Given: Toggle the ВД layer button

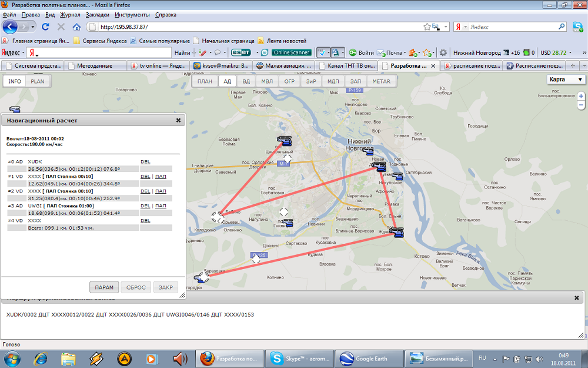Looking at the screenshot, I should [x=246, y=81].
